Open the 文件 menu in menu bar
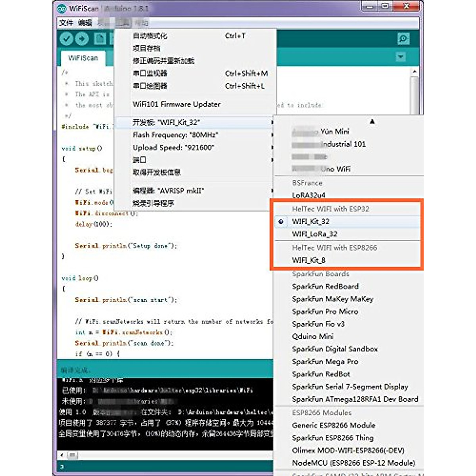 point(66,23)
